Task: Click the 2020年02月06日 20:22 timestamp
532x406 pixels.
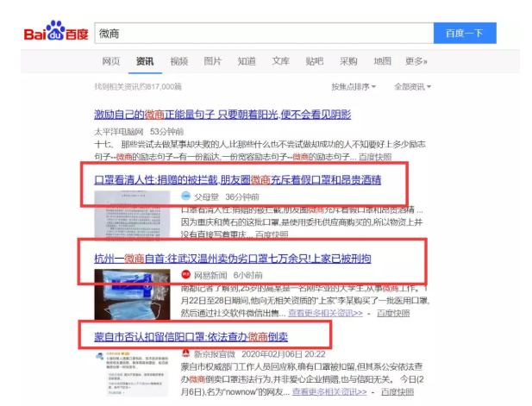Action: pyautogui.click(x=284, y=354)
